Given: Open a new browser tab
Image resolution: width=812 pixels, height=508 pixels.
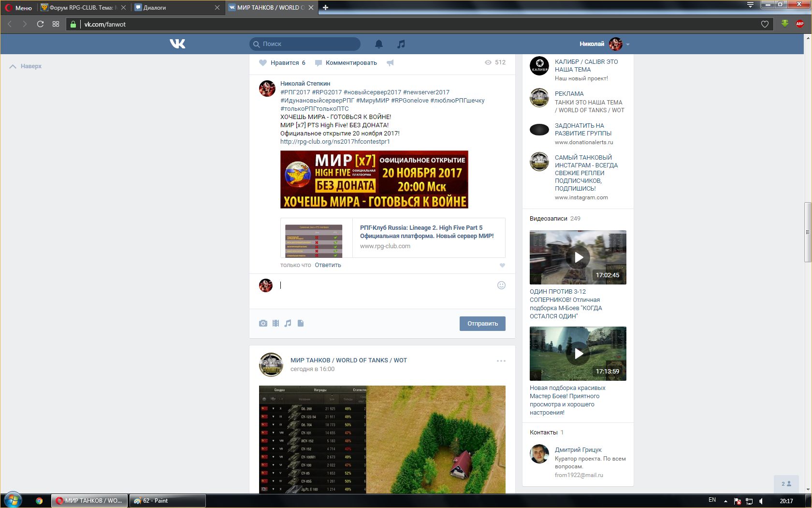Looking at the screenshot, I should click(x=325, y=8).
